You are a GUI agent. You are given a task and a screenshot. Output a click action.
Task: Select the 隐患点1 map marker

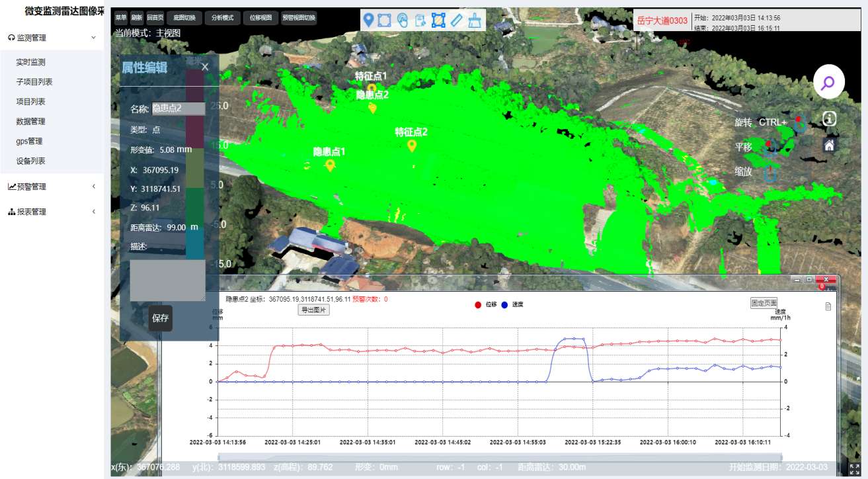[x=329, y=165]
